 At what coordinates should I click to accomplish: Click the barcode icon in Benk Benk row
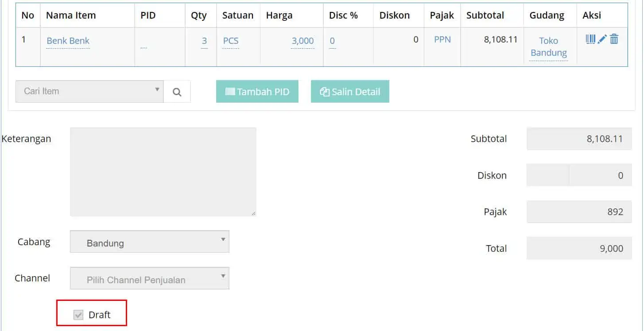tap(590, 39)
